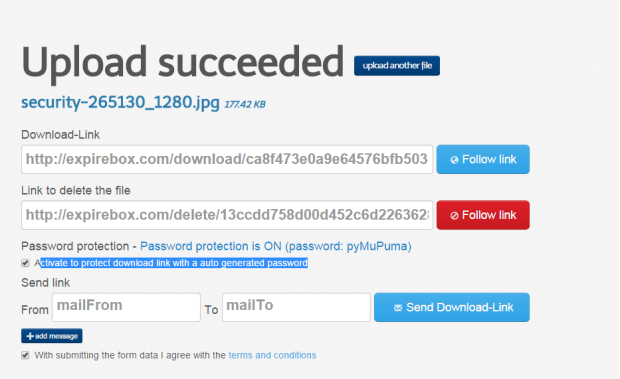Click the ban icon on red Follow link
Screen dimensions: 620x379
point(454,215)
